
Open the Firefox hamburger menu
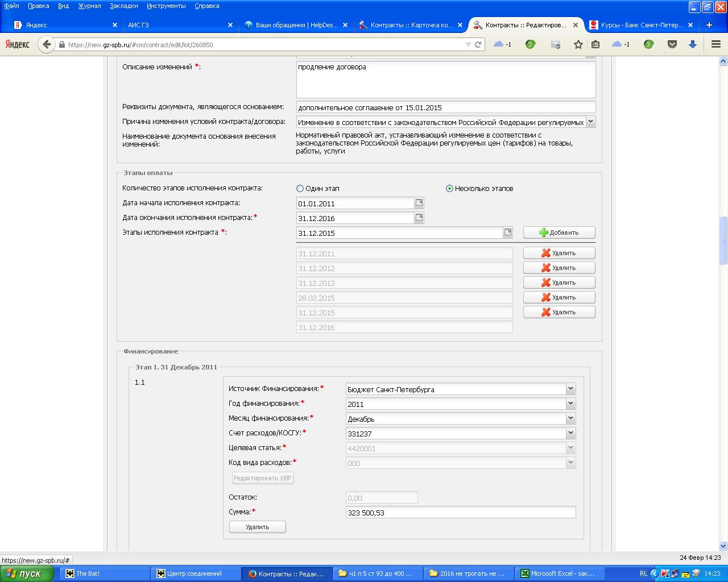(x=716, y=44)
